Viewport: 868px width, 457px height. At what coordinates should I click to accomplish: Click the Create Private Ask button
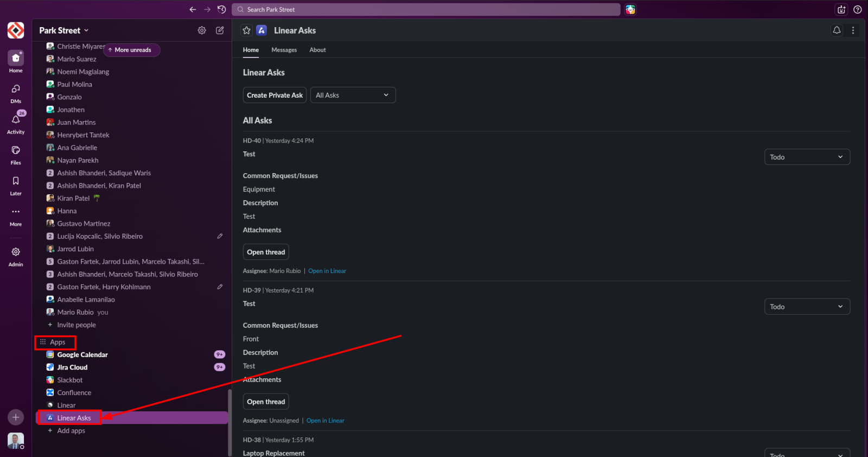(275, 95)
